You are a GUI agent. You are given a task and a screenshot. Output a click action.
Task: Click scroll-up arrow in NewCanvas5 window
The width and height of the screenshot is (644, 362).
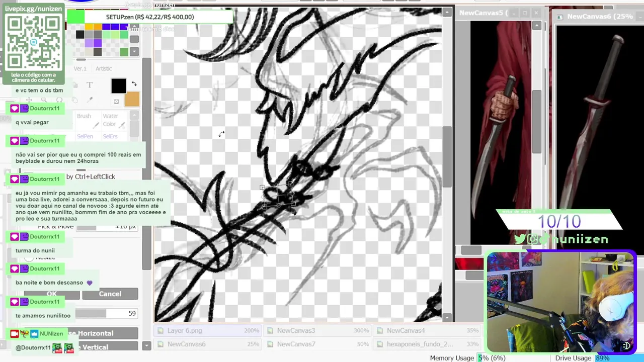point(537,25)
